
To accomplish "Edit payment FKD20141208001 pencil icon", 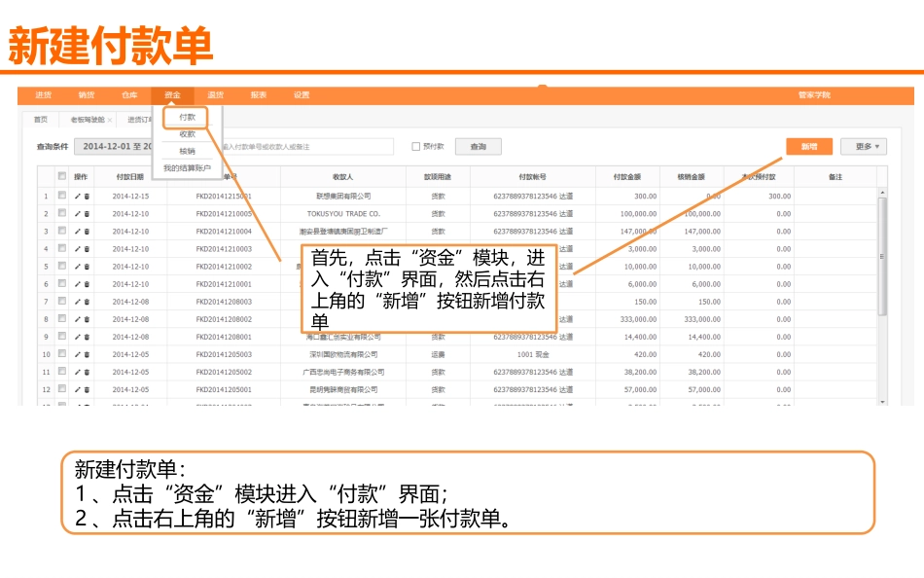I will coord(77,337).
